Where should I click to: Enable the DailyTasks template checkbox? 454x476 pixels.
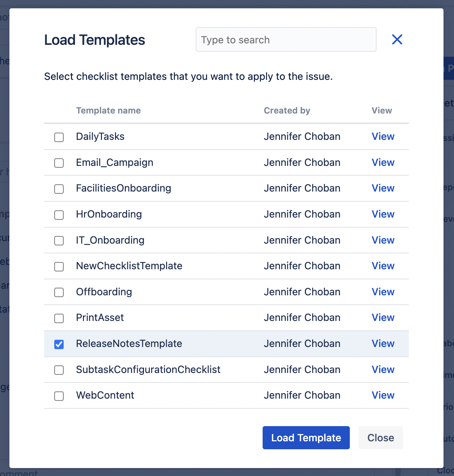coord(59,137)
